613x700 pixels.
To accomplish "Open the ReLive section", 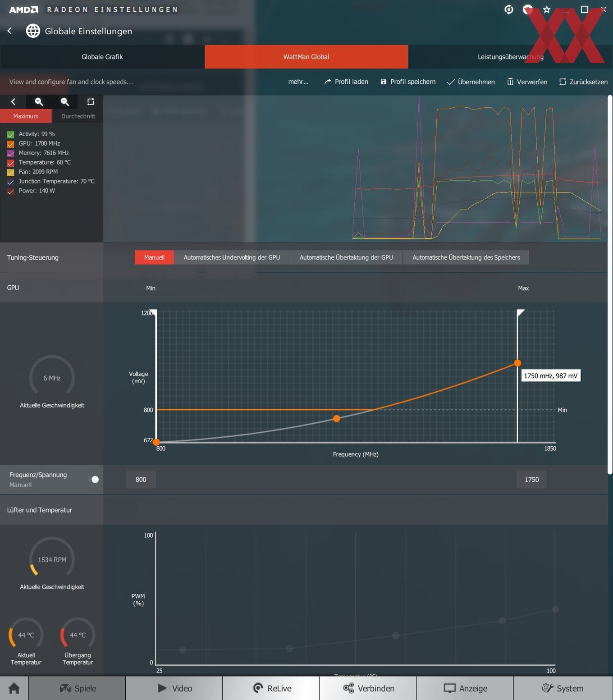I will 271,688.
